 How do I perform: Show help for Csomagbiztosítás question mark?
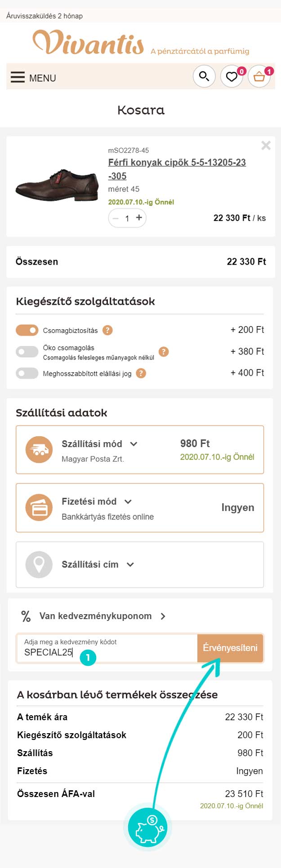coord(107,330)
